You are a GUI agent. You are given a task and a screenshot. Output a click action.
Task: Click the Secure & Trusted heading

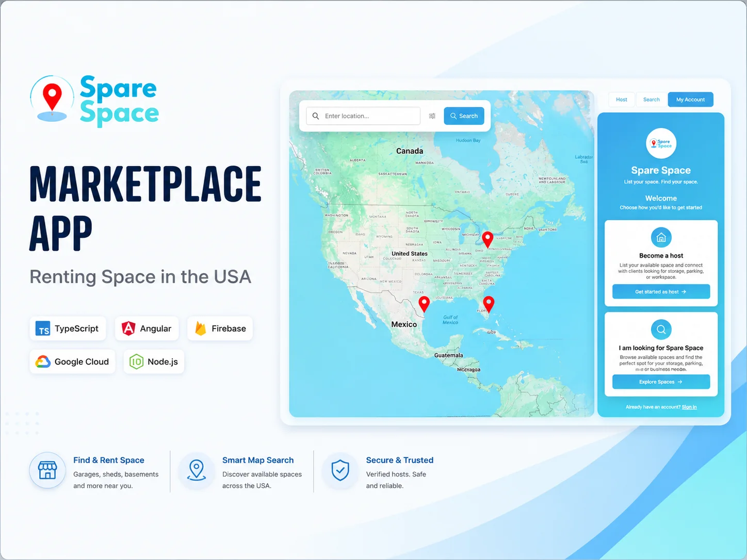pos(400,460)
